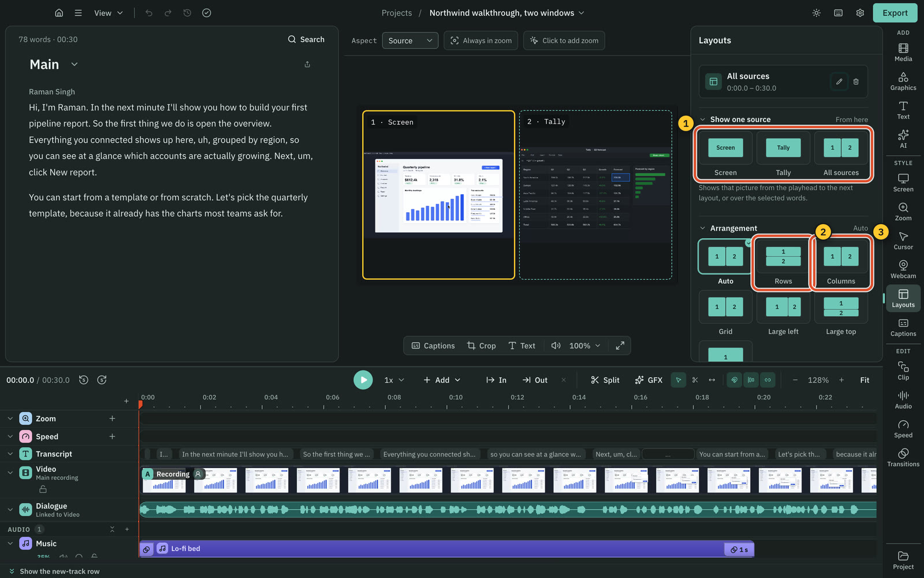Open the View menu dropdown
924x578 pixels.
point(109,13)
